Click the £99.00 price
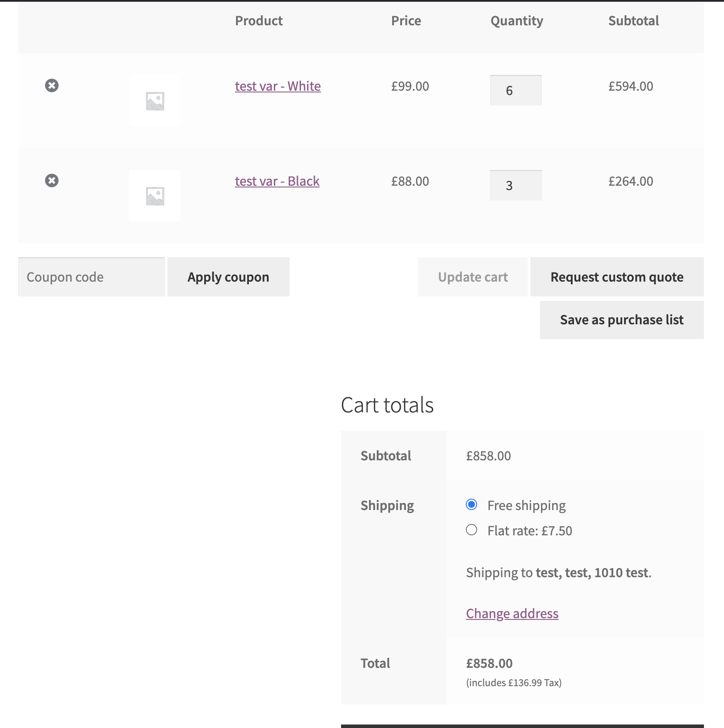Image resolution: width=724 pixels, height=728 pixels. (x=410, y=86)
